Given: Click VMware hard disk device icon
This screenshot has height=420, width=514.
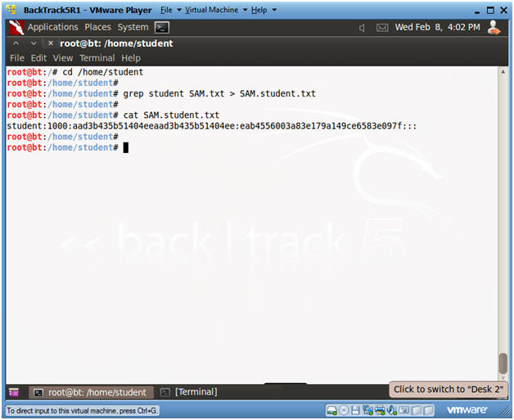Looking at the screenshot, I should click(x=331, y=410).
